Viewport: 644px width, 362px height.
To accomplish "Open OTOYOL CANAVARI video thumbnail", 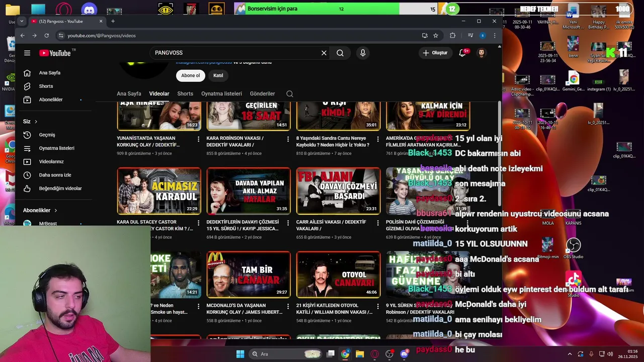I will 338,275.
